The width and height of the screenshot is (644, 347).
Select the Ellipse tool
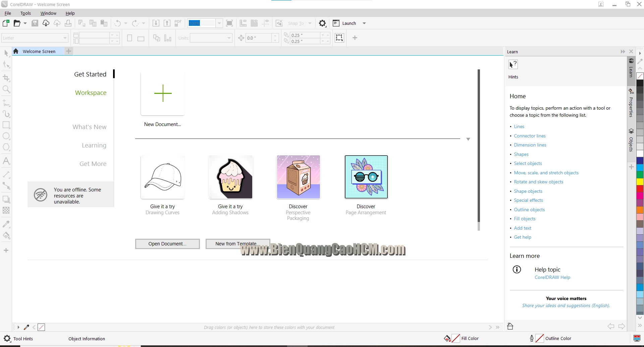coord(6,136)
